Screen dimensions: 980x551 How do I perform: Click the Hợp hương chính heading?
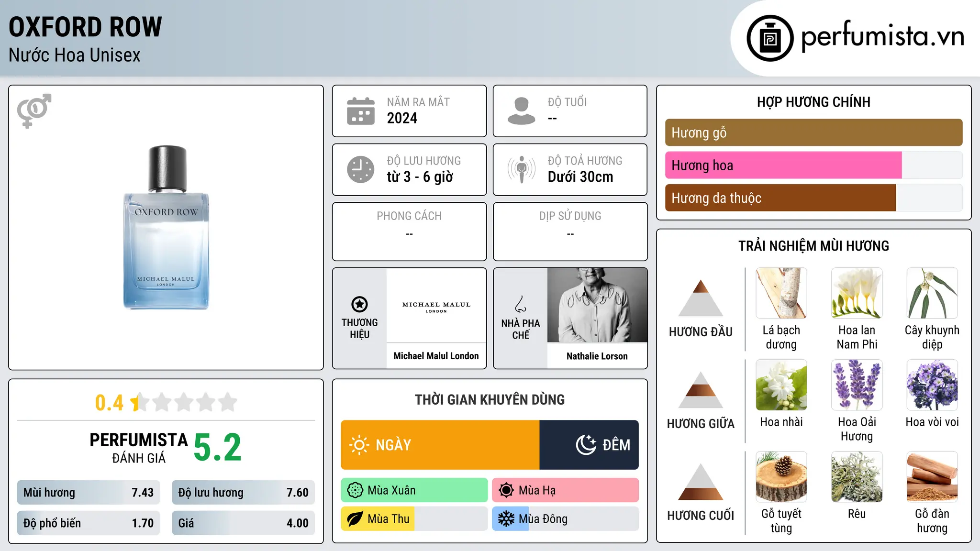813,102
